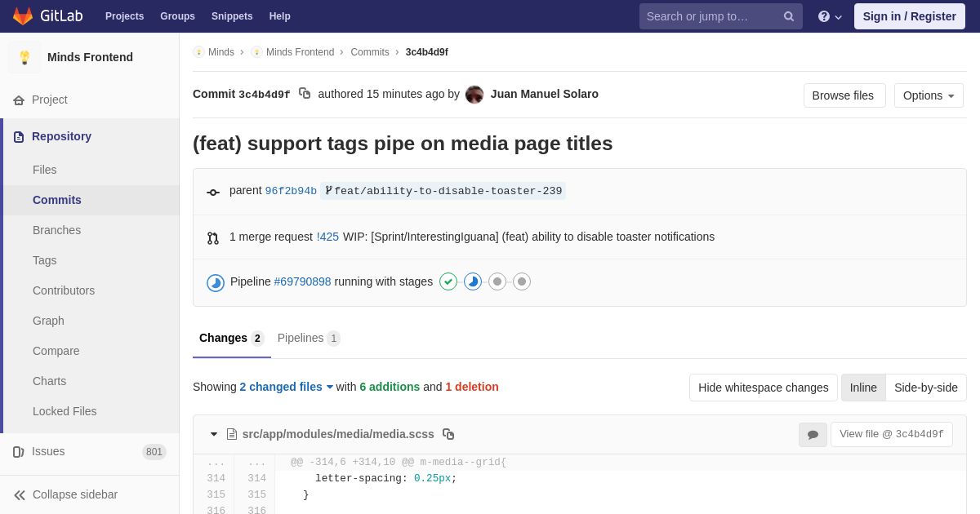This screenshot has height=514, width=980.
Task: Copy commit SHA with clipboard icon
Action: (x=305, y=94)
